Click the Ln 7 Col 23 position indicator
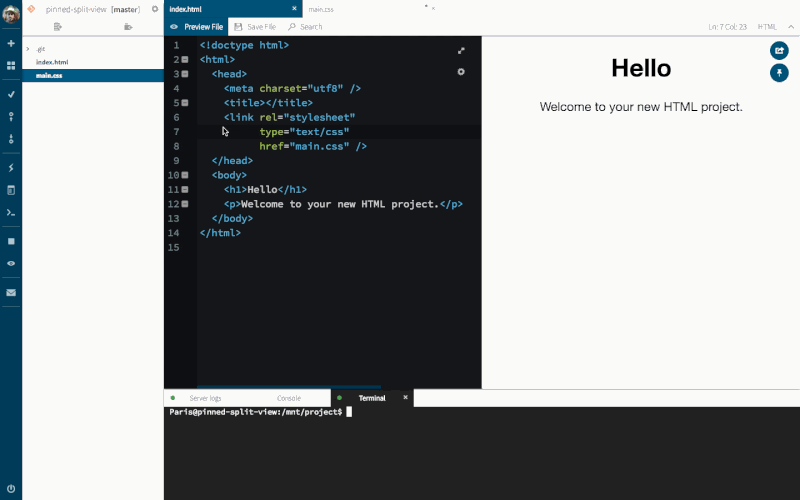Viewport: 800px width, 500px height. pyautogui.click(x=728, y=27)
